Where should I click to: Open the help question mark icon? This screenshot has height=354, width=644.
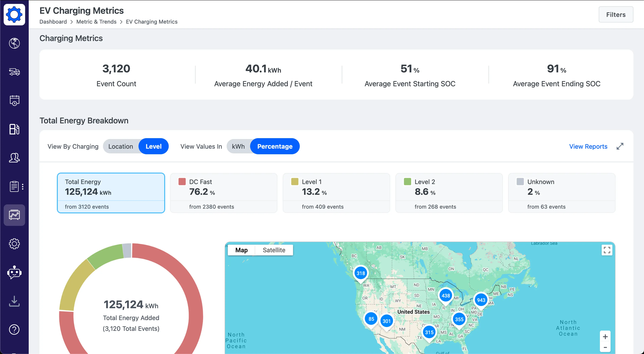tap(14, 329)
